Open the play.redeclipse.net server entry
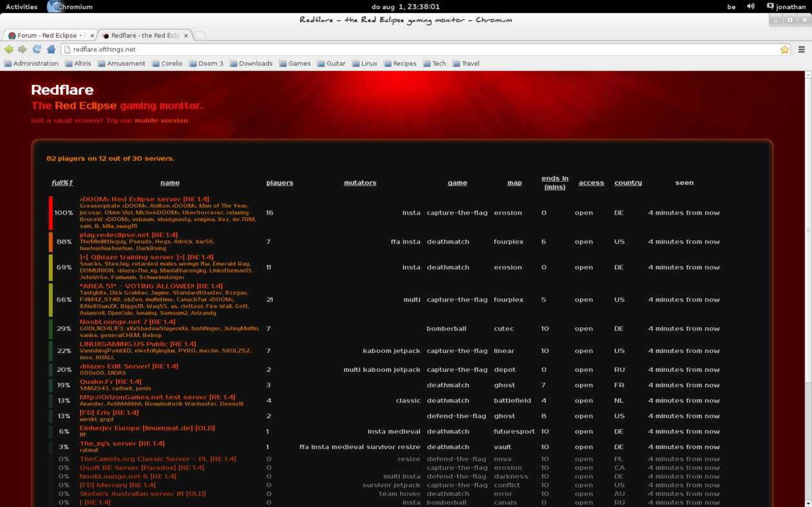 pyautogui.click(x=128, y=235)
